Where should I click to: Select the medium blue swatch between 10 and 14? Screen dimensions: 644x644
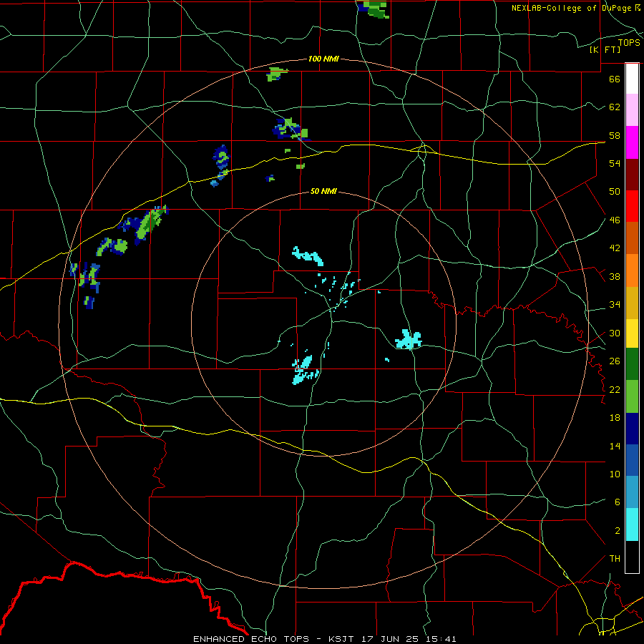pos(632,460)
